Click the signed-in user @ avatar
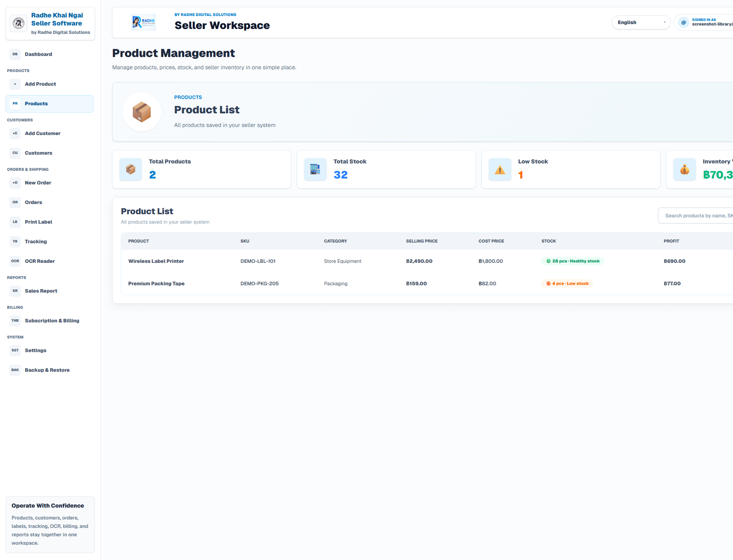The height and width of the screenshot is (560, 733). [x=684, y=23]
